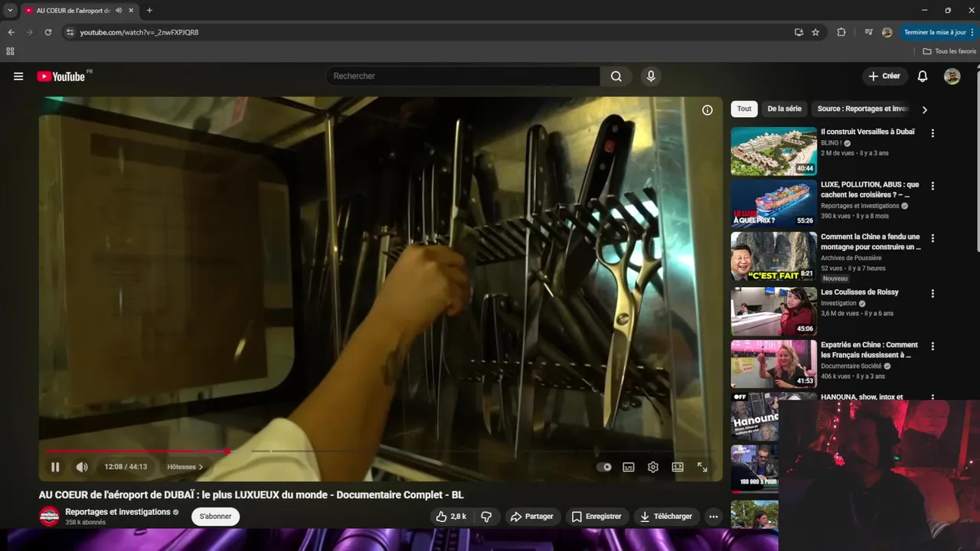980x551 pixels.
Task: Switch to theater mode
Action: pos(678,467)
